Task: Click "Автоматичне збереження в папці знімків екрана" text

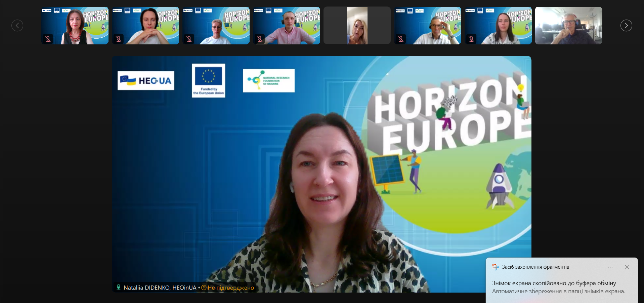Action: 559,291
